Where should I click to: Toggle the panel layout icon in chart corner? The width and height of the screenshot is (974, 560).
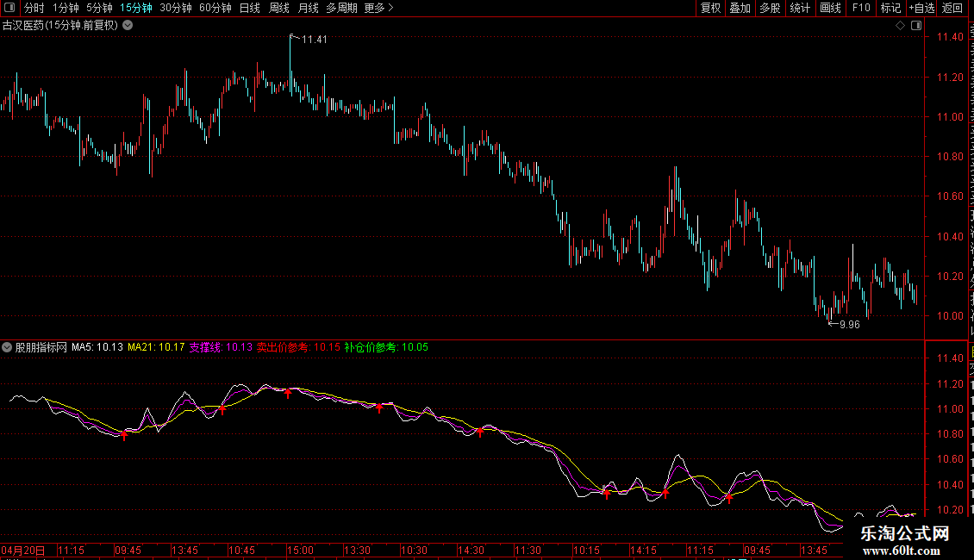tap(916, 26)
